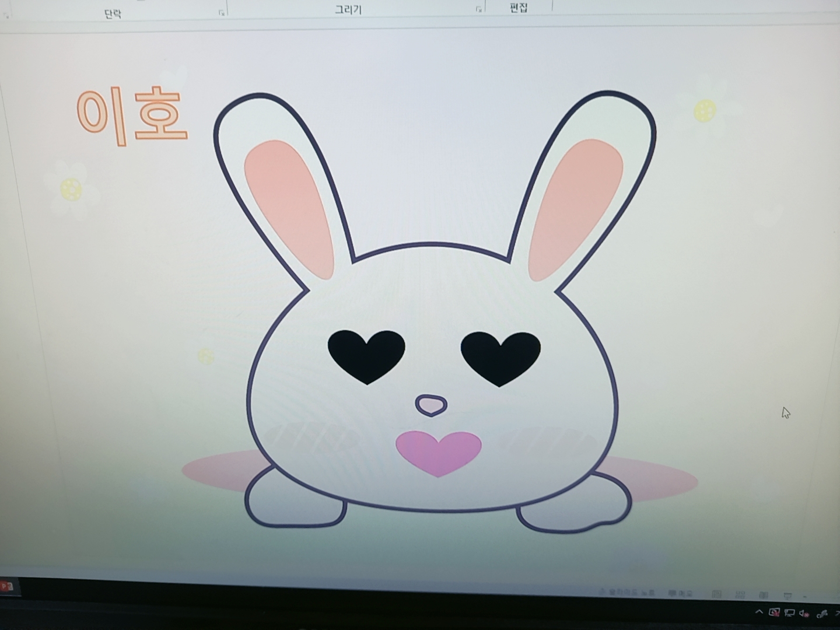Switch to Slide Sorter view
The width and height of the screenshot is (840, 630).
(x=740, y=594)
